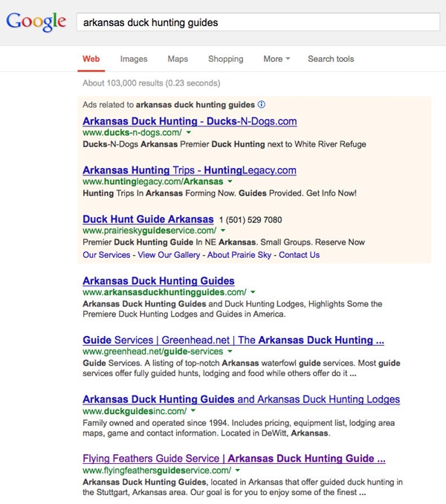The image size is (446, 504).
Task: Click green URL www.flyingfeathersguideservice.com/
Action: 157,471
